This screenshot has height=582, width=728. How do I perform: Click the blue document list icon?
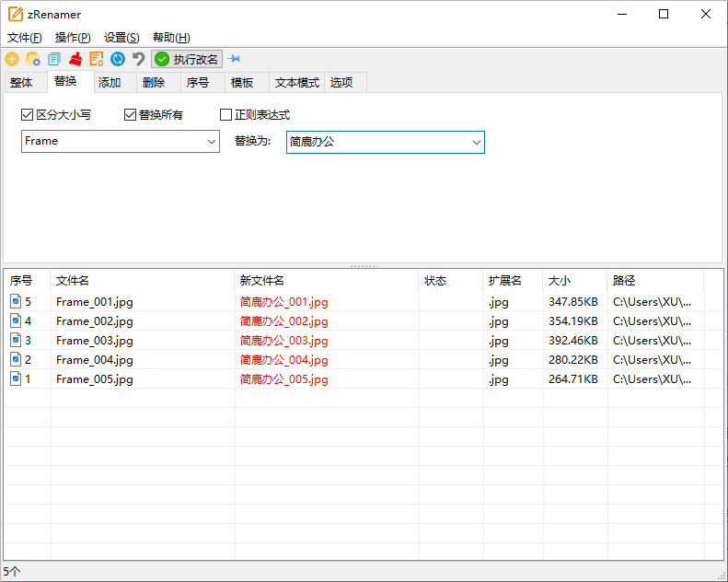point(54,59)
